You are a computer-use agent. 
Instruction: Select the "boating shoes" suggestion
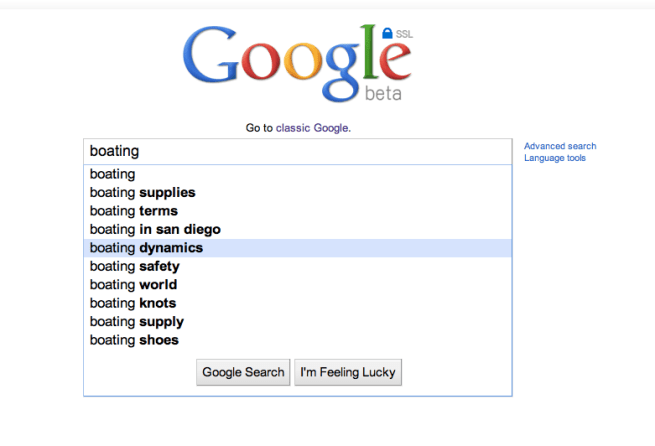pyautogui.click(x=134, y=340)
